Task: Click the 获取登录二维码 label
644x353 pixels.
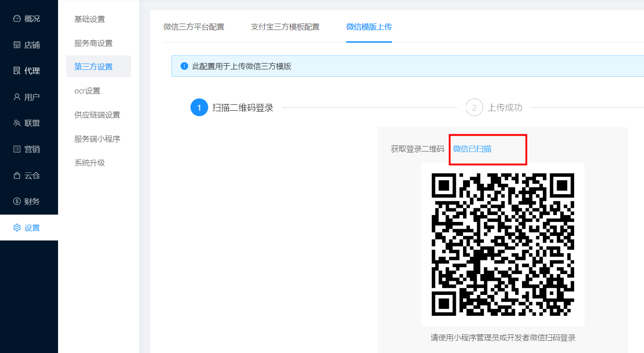Action: (x=418, y=148)
